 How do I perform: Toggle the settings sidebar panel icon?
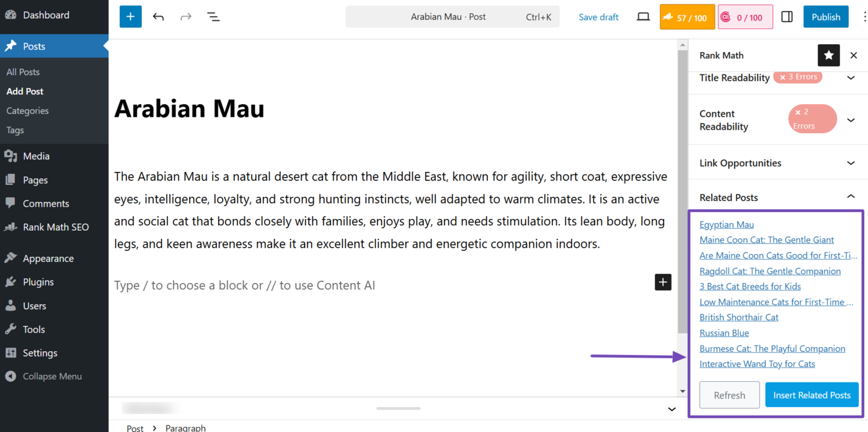tap(787, 17)
